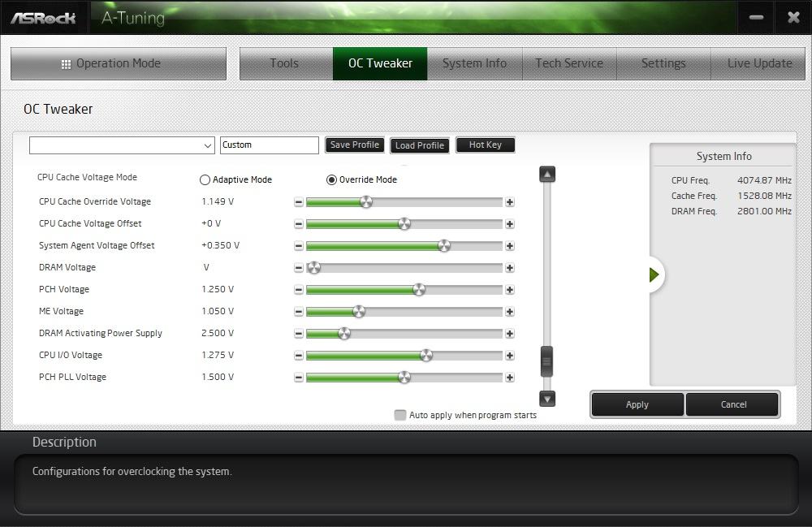Open the System Info tab

pos(474,63)
